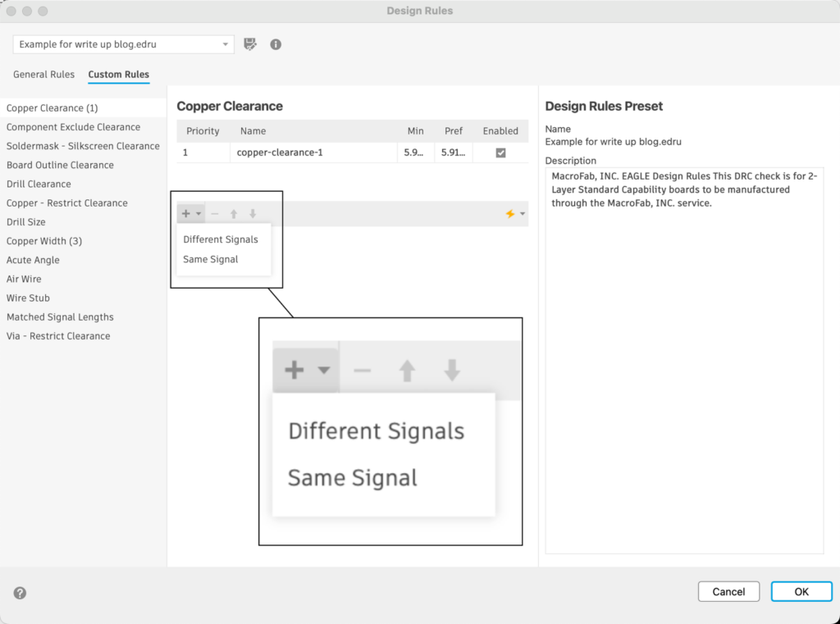This screenshot has width=840, height=624.
Task: Confirm with the OK button
Action: pos(801,591)
